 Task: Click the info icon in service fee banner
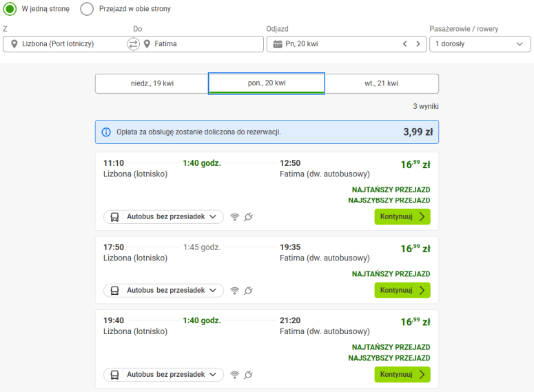coord(106,132)
